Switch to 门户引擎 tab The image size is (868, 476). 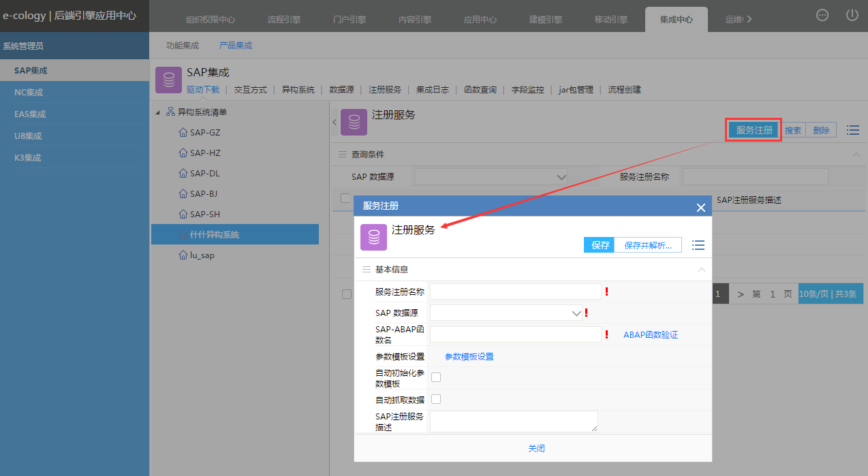(350, 20)
